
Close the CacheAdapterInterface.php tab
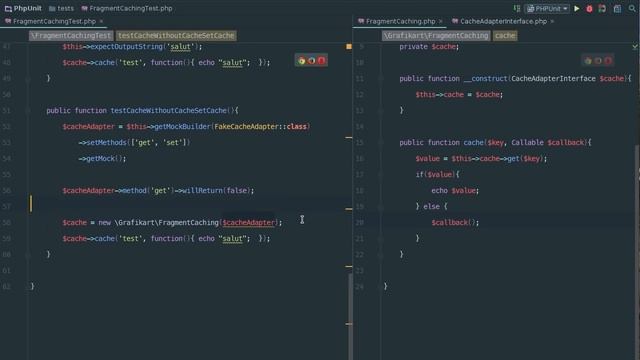(x=552, y=21)
